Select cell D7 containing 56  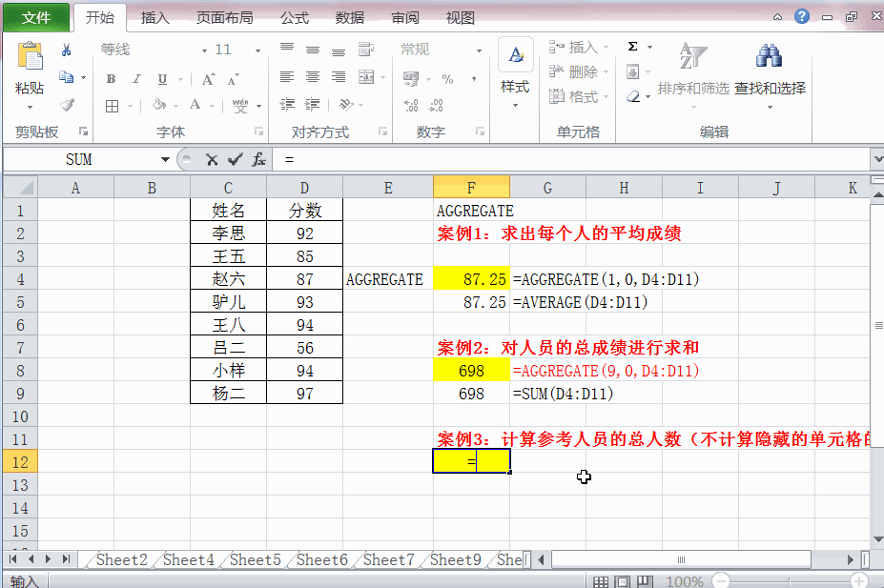[304, 348]
